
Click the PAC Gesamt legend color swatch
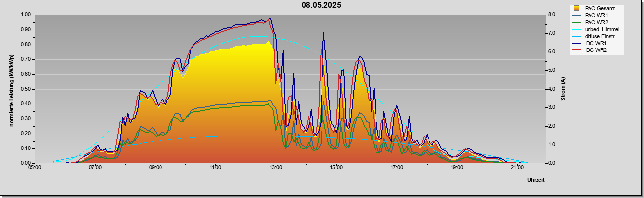tap(577, 8)
